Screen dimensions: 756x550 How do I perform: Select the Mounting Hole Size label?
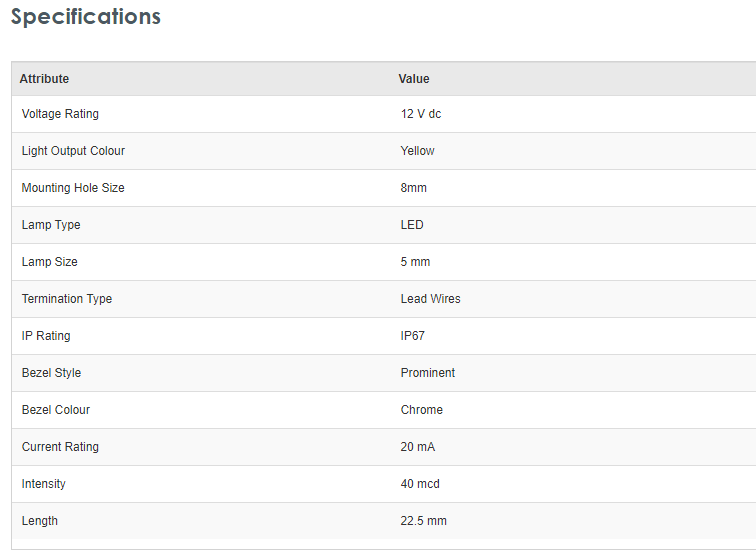(73, 188)
